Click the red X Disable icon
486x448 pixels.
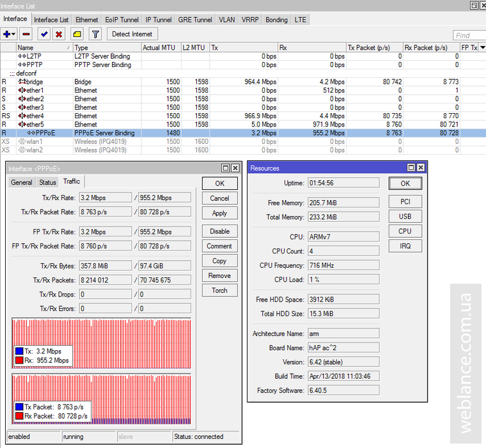coord(59,34)
